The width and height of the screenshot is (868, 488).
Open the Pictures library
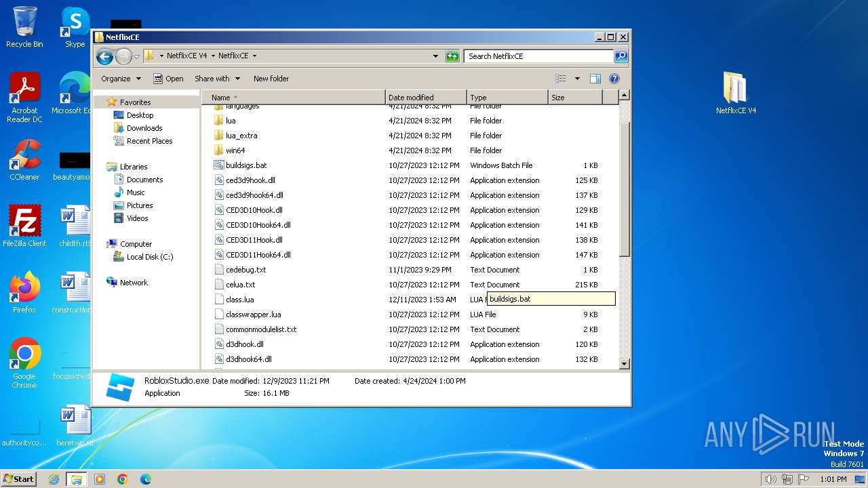[x=140, y=205]
